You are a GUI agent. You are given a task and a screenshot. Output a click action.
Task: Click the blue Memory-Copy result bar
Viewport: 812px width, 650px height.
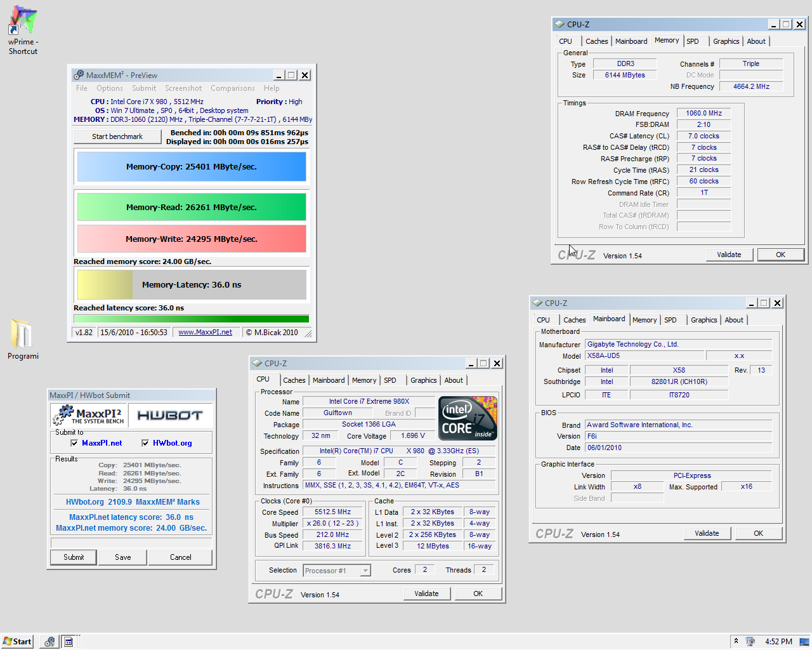[x=192, y=167]
